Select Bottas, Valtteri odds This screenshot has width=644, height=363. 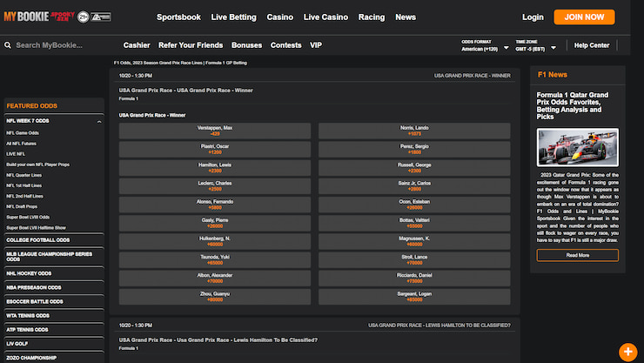point(414,223)
